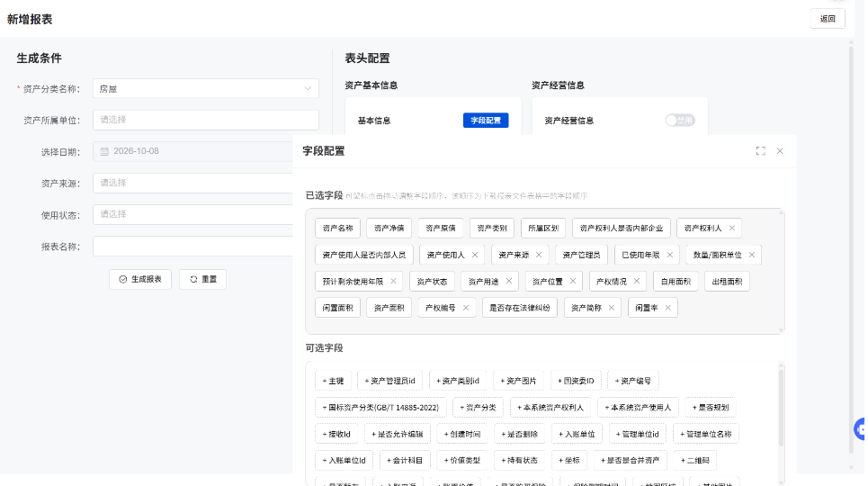The height and width of the screenshot is (486, 868).
Task: Add the 价值类型 field
Action: coord(462,461)
